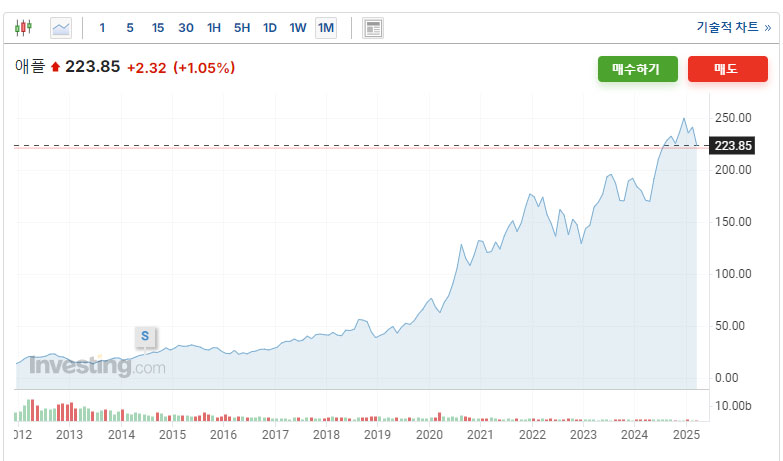
Task: Click the 100.00 price axis label
Action: click(x=733, y=274)
